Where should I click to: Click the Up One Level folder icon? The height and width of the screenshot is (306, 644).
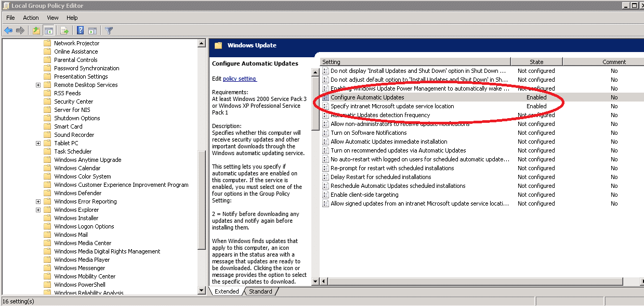pos(36,31)
